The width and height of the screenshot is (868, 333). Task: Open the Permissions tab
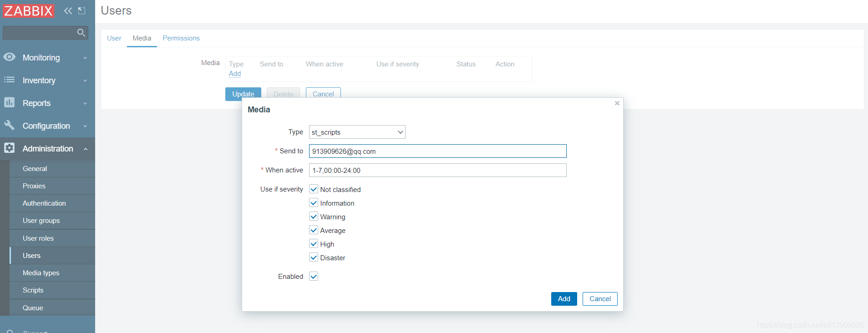click(181, 38)
